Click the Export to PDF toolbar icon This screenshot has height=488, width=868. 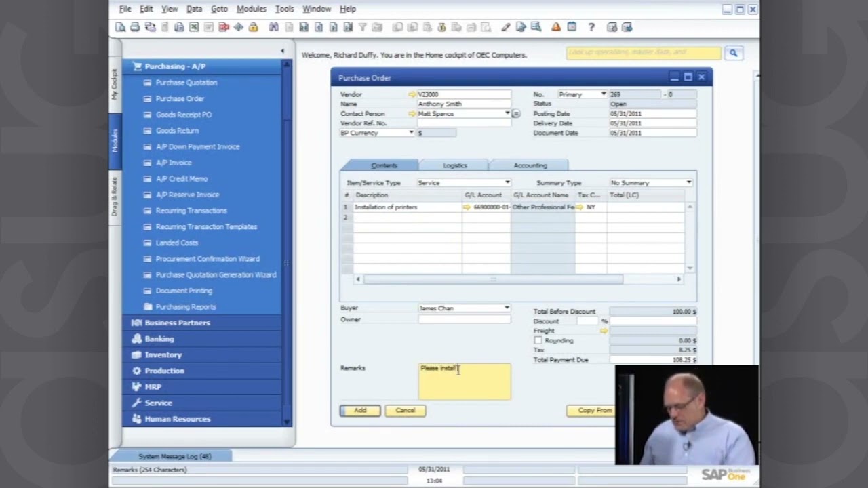pyautogui.click(x=224, y=27)
